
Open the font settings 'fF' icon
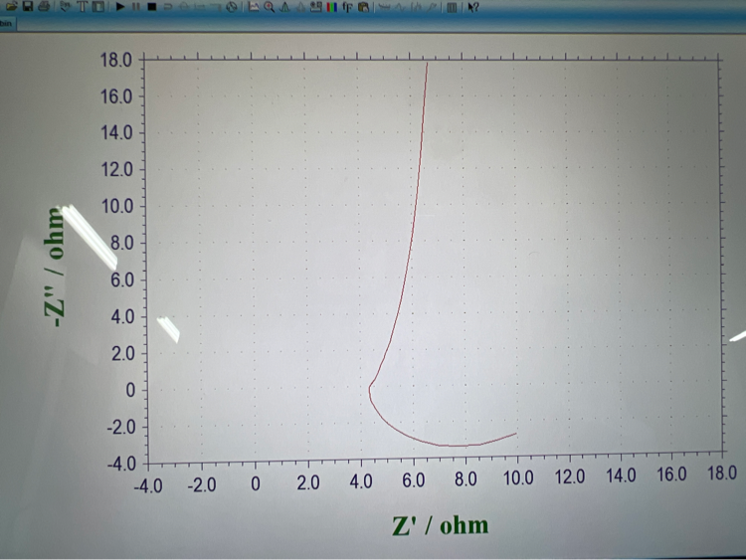coord(347,7)
